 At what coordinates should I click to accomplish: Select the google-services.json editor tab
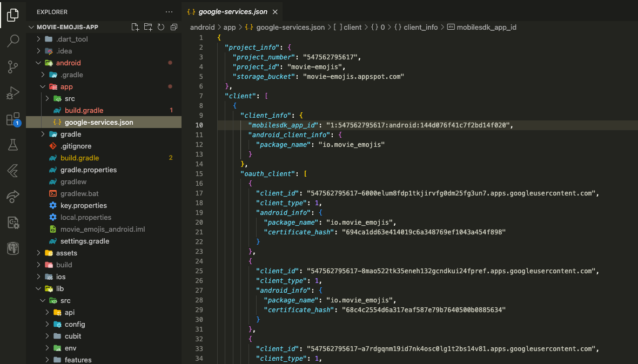click(233, 12)
